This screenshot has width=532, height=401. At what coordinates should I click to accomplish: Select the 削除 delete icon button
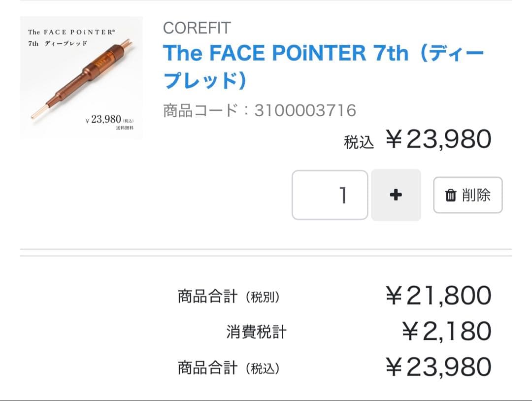467,196
